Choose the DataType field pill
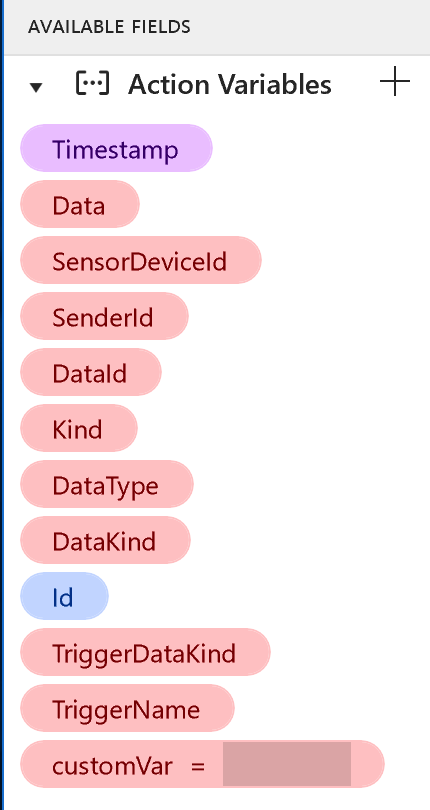430x810 pixels. 107,484
